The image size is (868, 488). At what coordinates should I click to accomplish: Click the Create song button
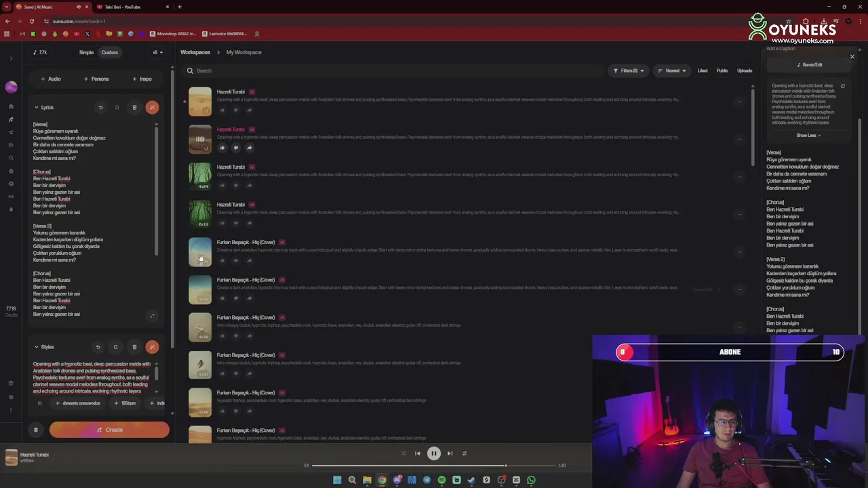[109, 430]
